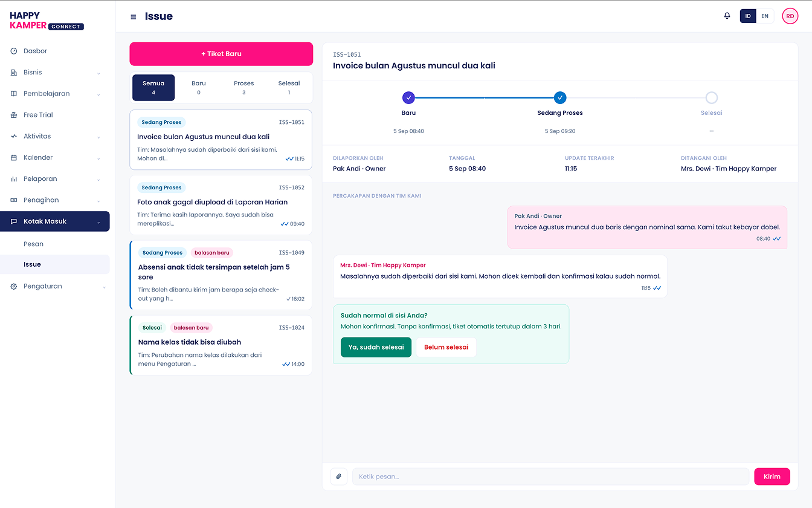Focus the Ketik pesan message field
Image resolution: width=812 pixels, height=508 pixels.
[x=550, y=477]
